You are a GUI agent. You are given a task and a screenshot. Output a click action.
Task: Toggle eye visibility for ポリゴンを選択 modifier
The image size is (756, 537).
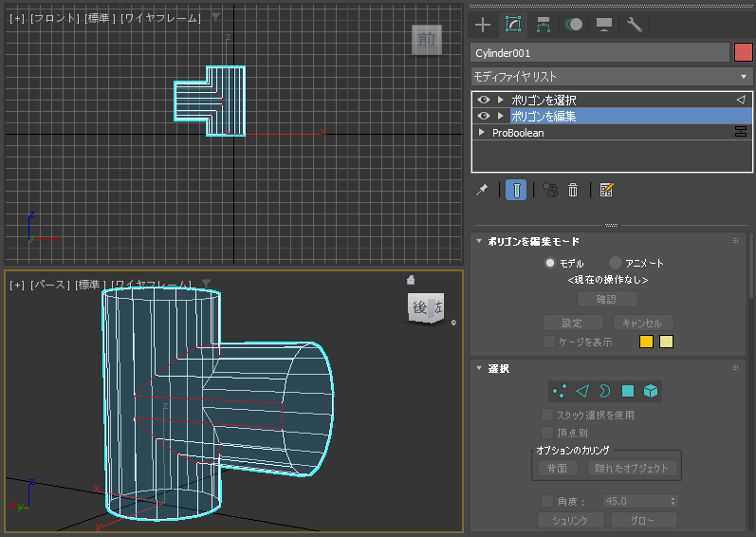pos(484,100)
